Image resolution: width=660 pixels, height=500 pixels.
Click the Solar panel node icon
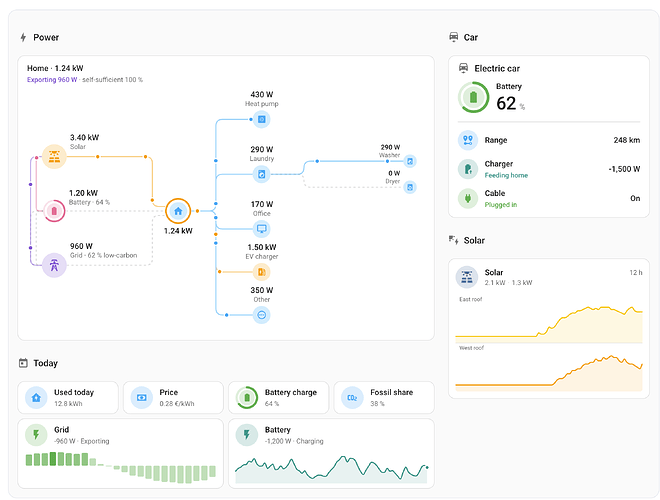click(54, 157)
